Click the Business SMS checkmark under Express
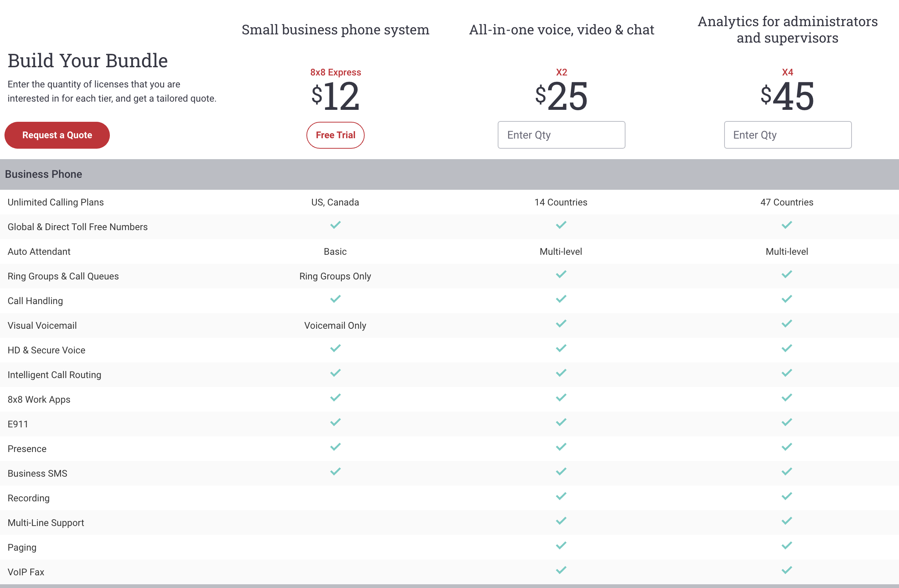Image resolution: width=899 pixels, height=588 pixels. (x=336, y=472)
